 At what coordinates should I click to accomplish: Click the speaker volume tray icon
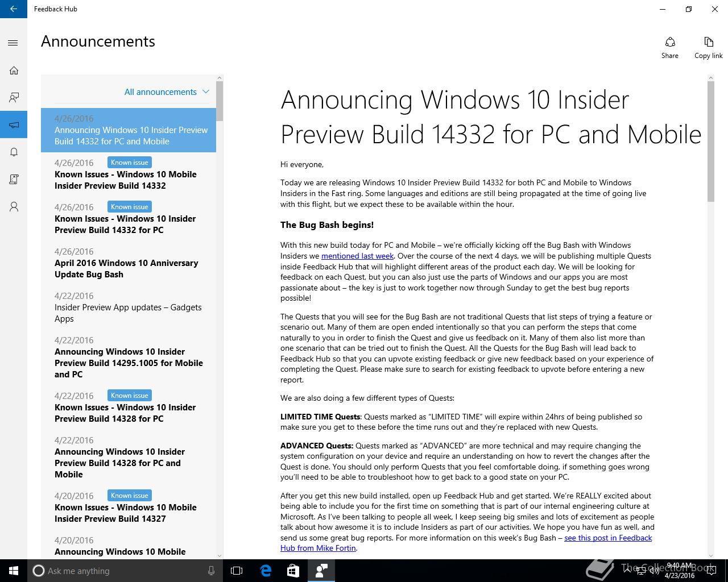654,571
